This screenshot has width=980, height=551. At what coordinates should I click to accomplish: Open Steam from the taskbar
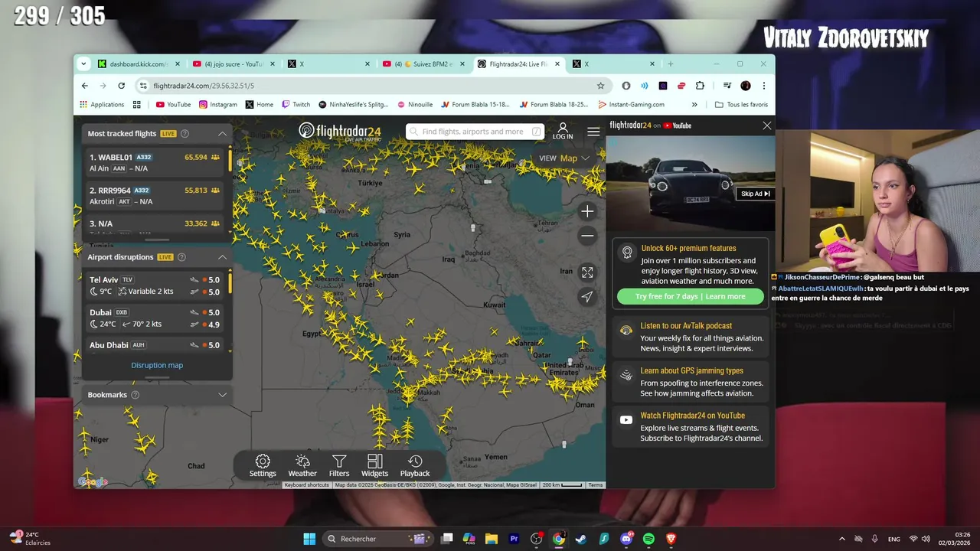coord(581,539)
